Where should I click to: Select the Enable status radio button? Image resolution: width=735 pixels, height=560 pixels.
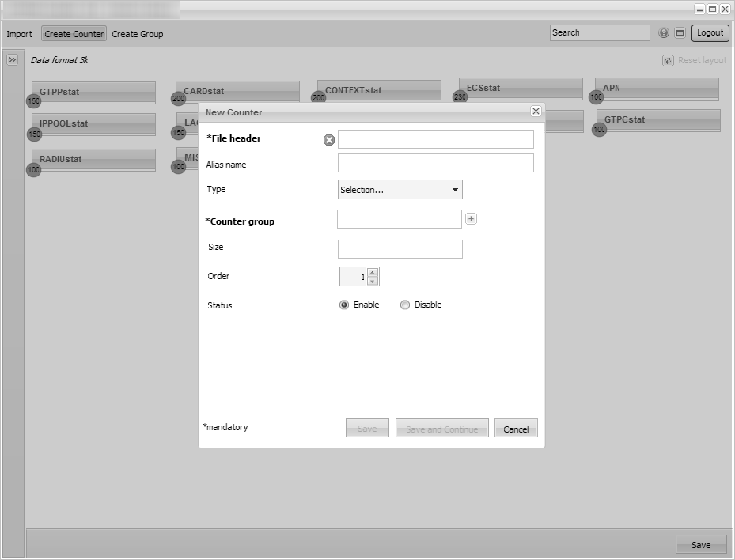coord(344,305)
